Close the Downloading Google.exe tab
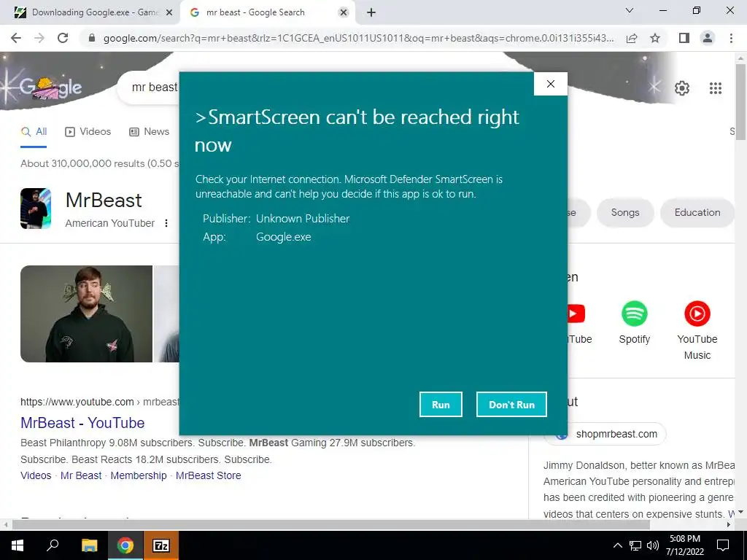 point(169,13)
